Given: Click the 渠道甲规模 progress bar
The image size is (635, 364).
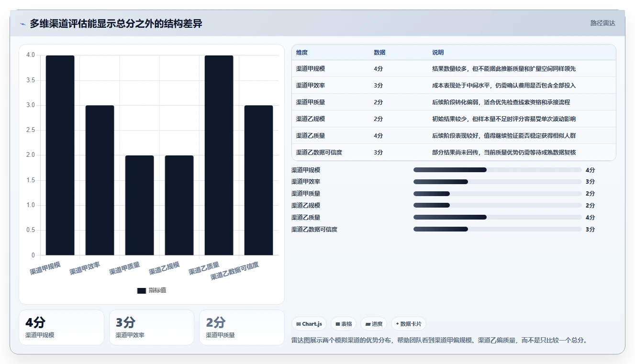Looking at the screenshot, I should coord(498,170).
